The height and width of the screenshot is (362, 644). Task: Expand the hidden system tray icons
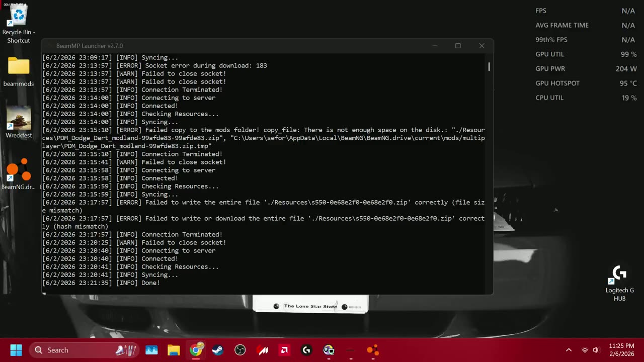click(569, 350)
